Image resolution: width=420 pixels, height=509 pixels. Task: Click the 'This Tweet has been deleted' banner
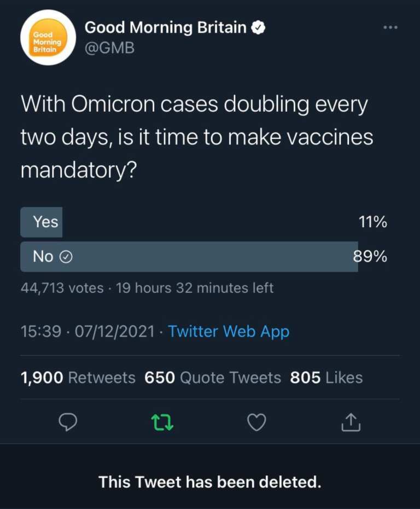pos(210,482)
